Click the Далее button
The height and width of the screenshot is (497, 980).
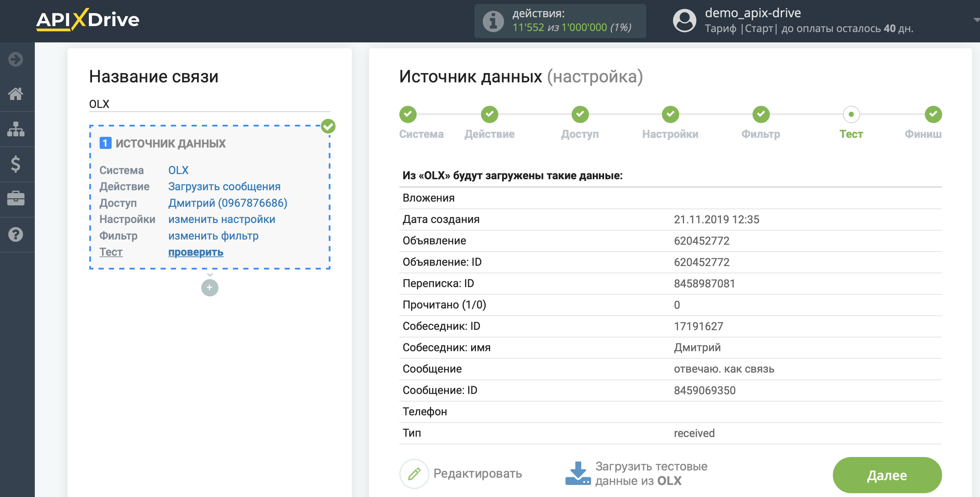pos(887,475)
